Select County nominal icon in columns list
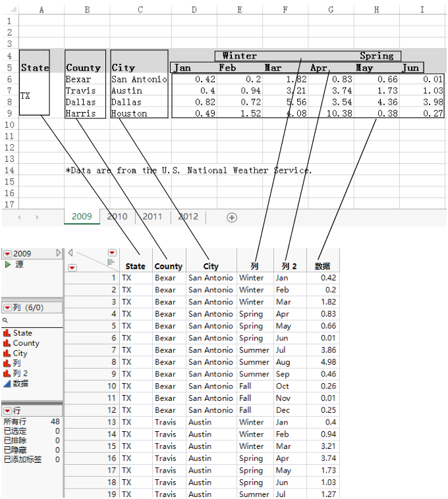Image resolution: width=448 pixels, height=499 pixels. (7, 343)
